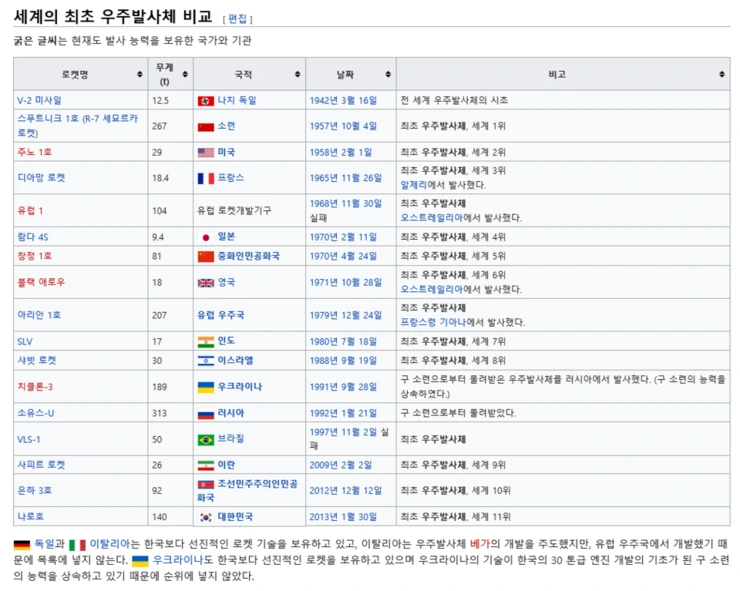Click the Iranian flag icon next to 이란
This screenshot has height=591, width=740.
click(206, 465)
